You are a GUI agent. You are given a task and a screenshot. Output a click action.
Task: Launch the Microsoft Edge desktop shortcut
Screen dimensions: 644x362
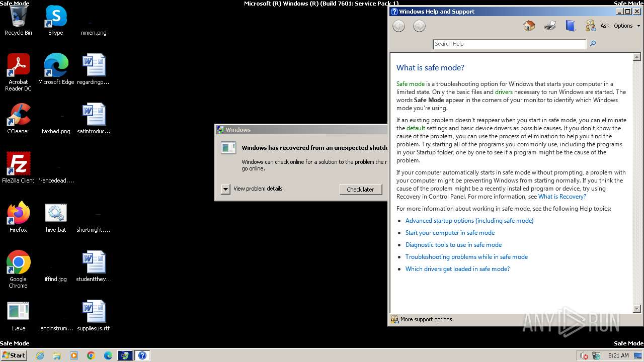(56, 69)
